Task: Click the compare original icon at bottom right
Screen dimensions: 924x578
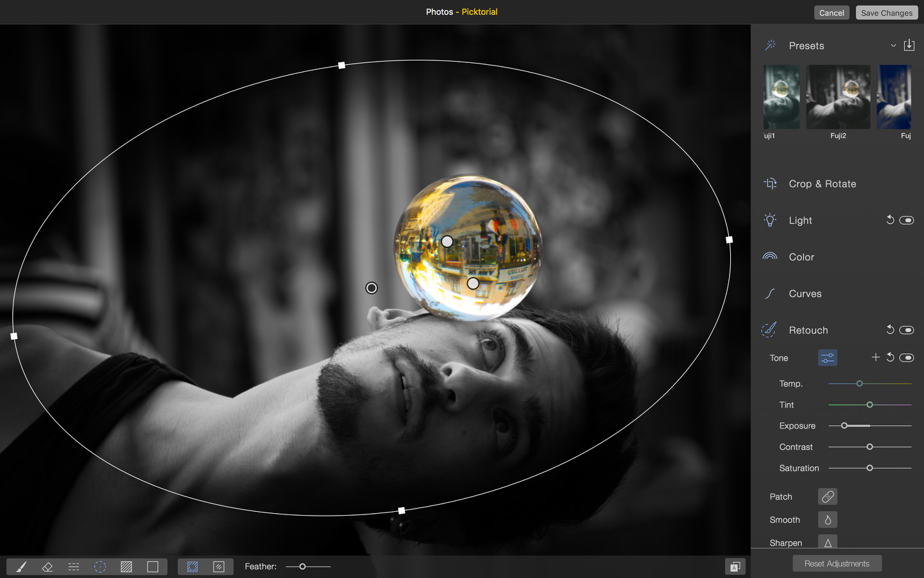Action: tap(735, 566)
